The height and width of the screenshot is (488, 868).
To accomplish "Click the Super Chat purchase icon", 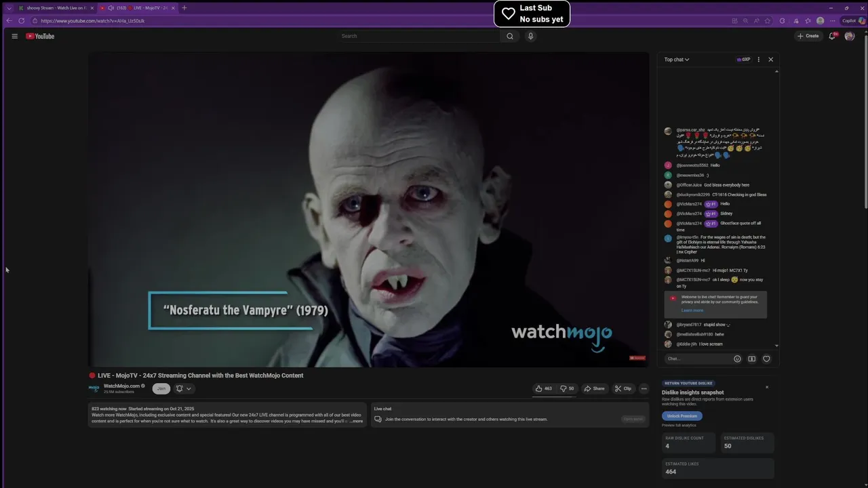I will coord(751,359).
